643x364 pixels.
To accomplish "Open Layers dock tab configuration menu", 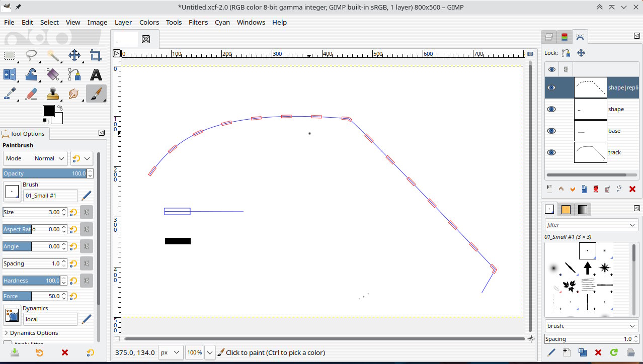I will [x=637, y=36].
